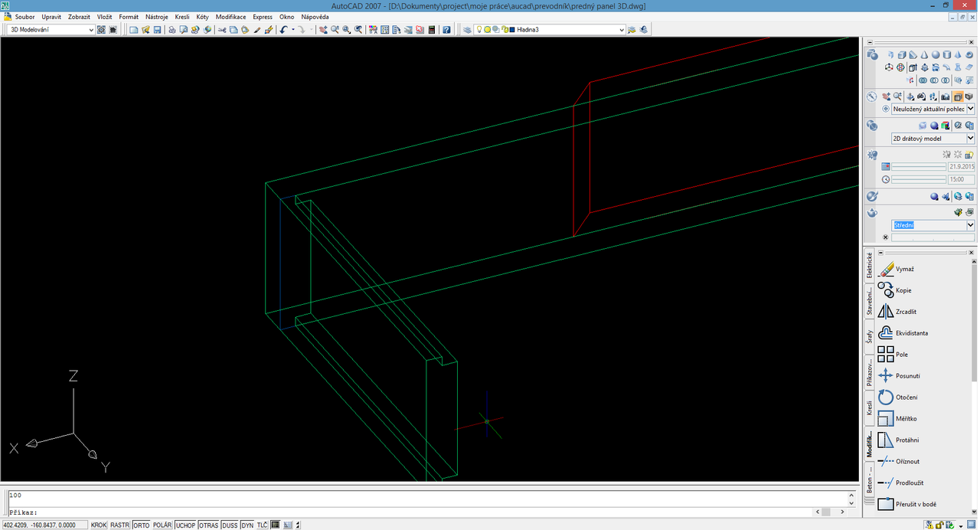The image size is (980, 530).
Task: Click the sun date slider showing 21.9.2015
Action: point(919,166)
